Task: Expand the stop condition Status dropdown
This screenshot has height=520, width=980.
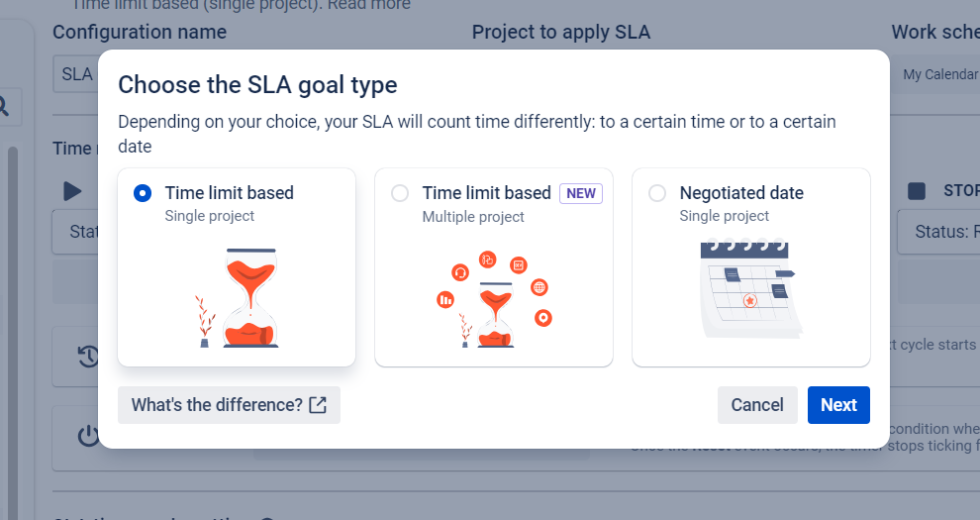Action: pos(937,232)
